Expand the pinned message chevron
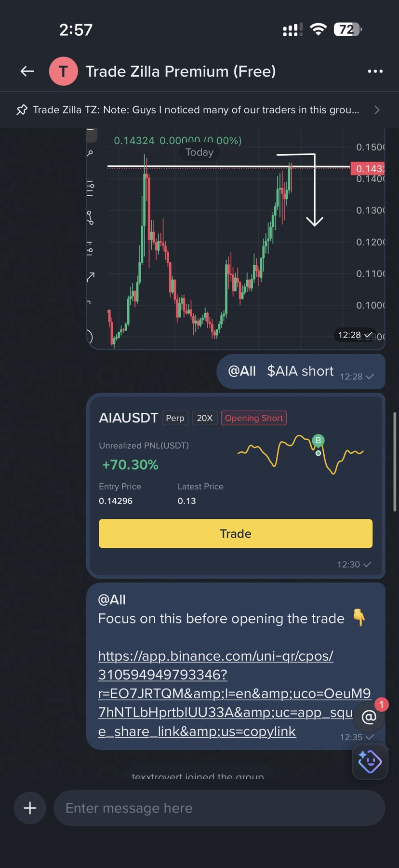This screenshot has width=399, height=868. pyautogui.click(x=377, y=110)
